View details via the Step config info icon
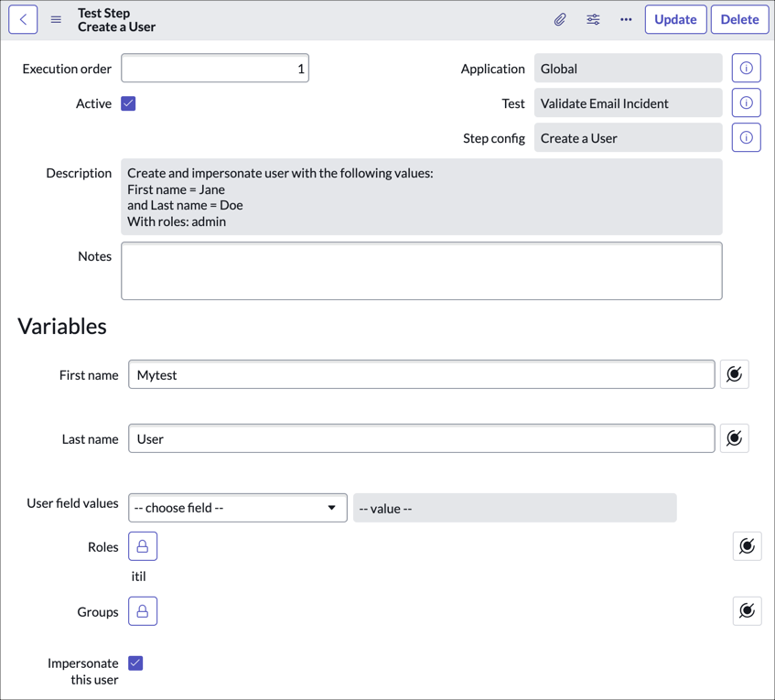 pyautogui.click(x=746, y=137)
